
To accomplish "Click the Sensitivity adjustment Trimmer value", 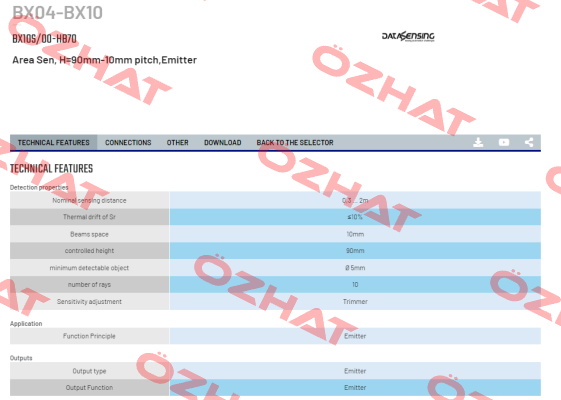I will (x=355, y=302).
